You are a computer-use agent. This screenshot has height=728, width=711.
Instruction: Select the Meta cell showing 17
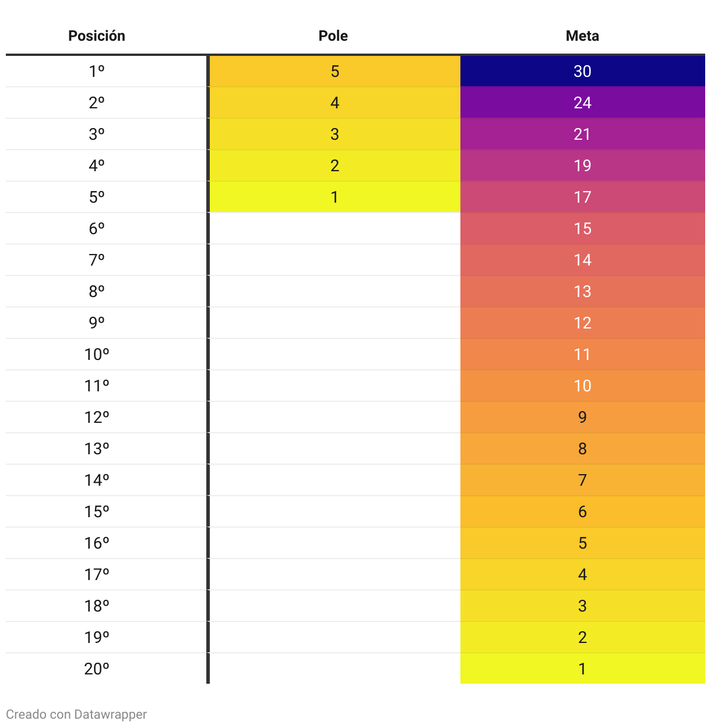coord(582,197)
